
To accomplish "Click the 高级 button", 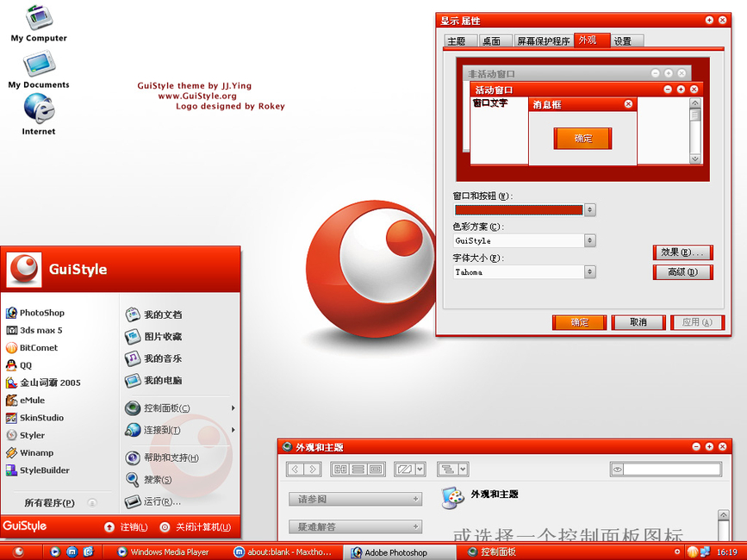I will pos(682,272).
